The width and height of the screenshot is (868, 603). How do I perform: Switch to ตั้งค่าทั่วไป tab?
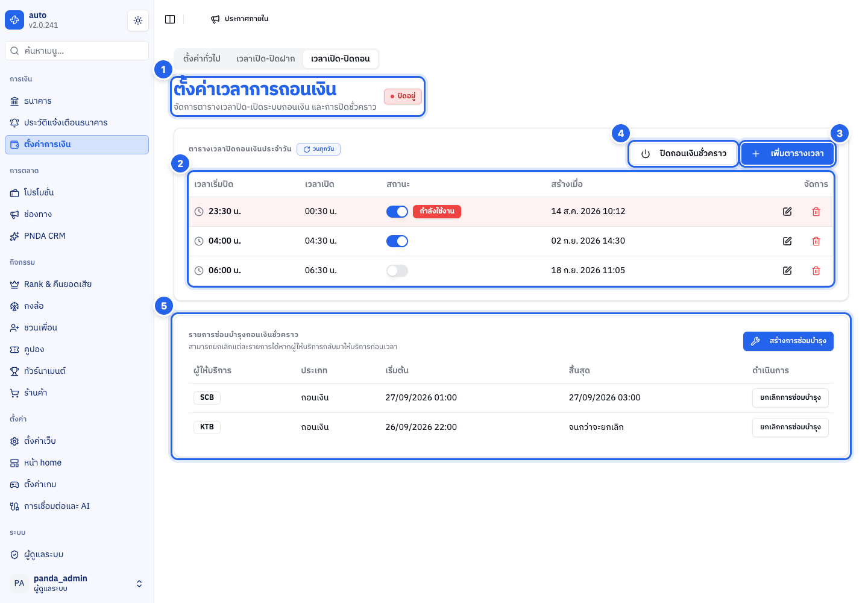pos(202,58)
